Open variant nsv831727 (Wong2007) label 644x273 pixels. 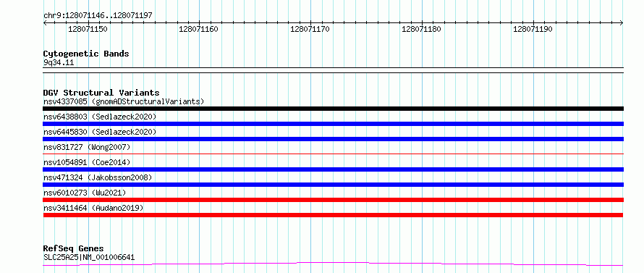point(87,147)
